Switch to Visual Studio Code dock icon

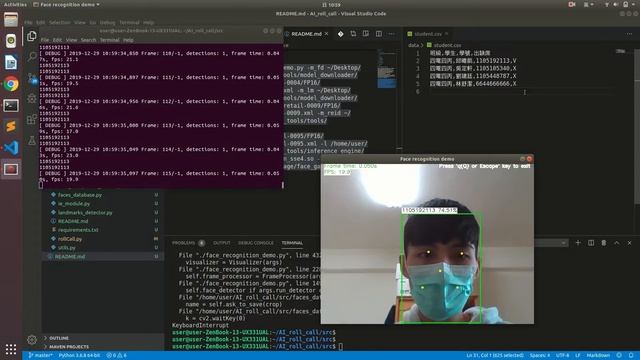tap(11, 147)
